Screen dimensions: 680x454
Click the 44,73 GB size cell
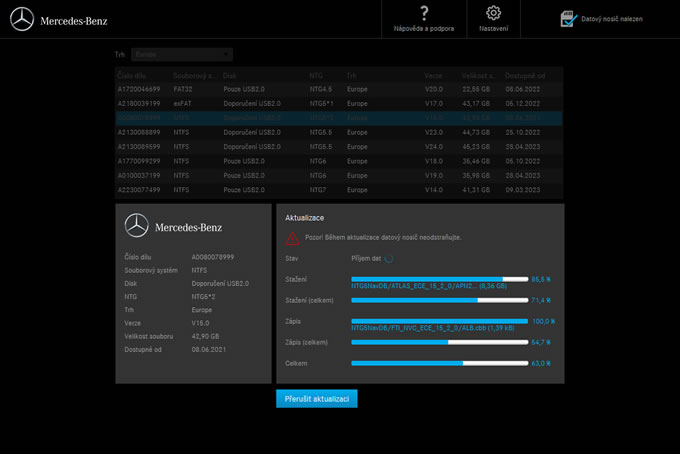pyautogui.click(x=476, y=132)
